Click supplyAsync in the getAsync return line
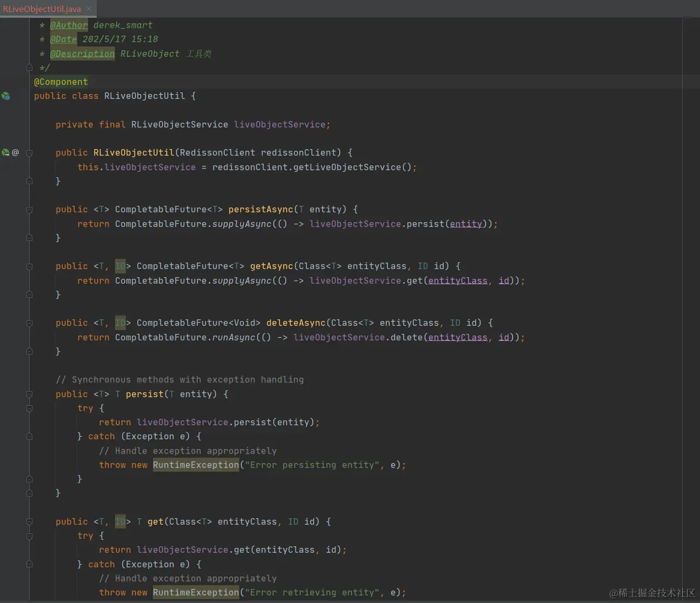Screen dimensions: 700x603 [241, 280]
